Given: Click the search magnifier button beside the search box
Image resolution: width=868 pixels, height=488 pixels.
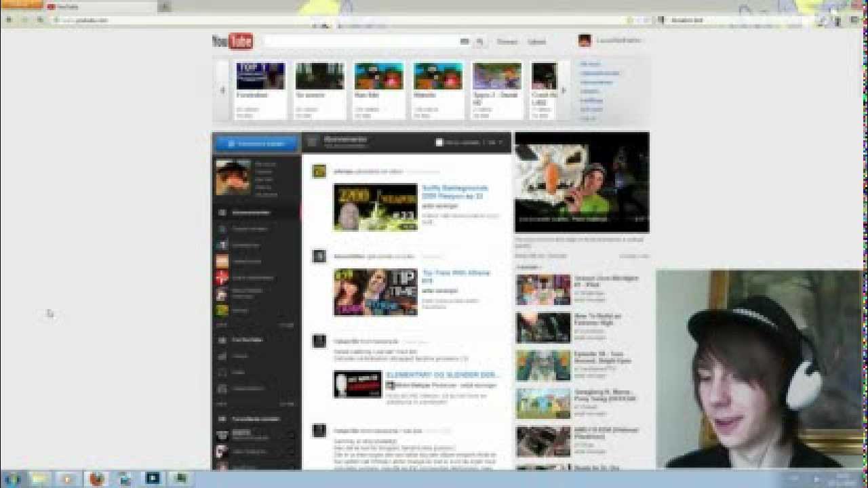Looking at the screenshot, I should [x=480, y=42].
